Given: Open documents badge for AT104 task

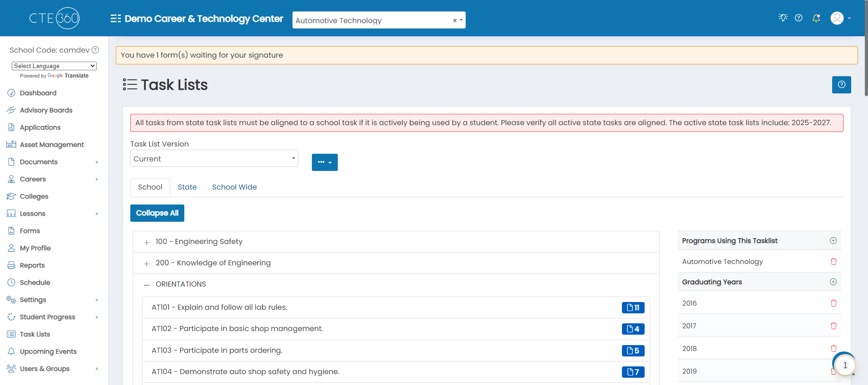Looking at the screenshot, I should click(633, 372).
